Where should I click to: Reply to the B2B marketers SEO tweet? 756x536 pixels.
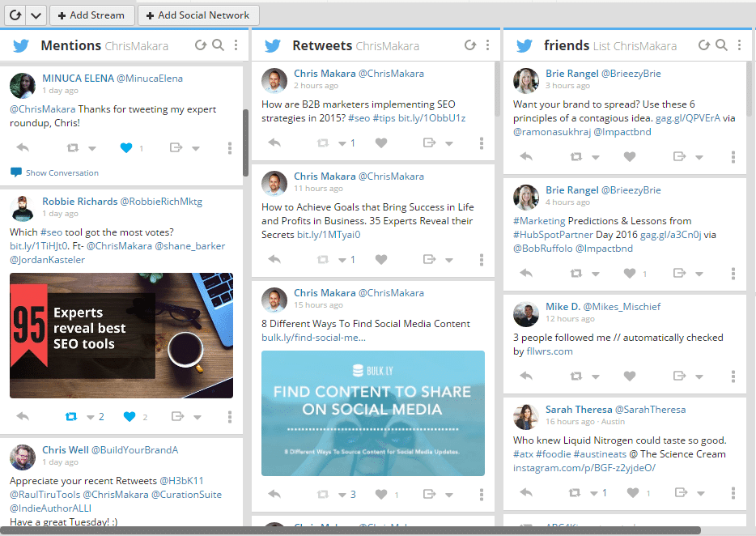(274, 143)
